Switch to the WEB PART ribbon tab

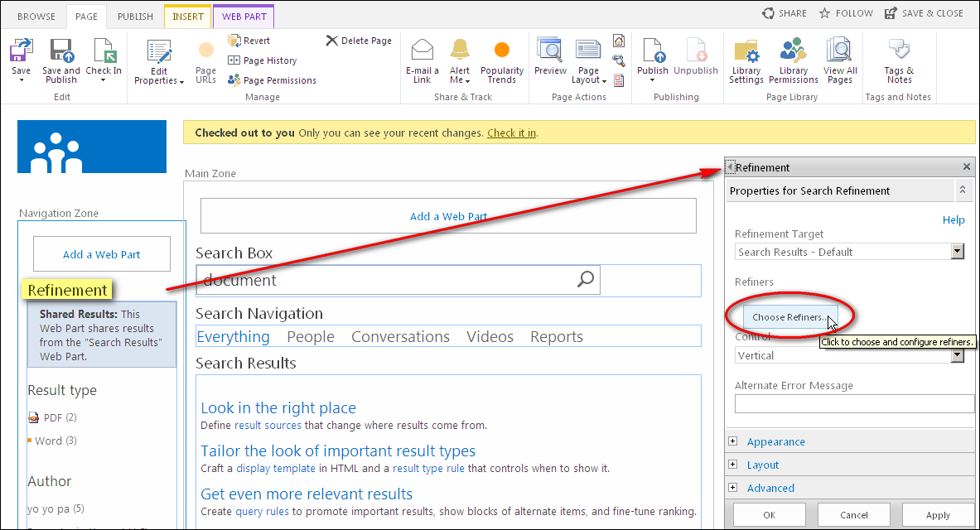point(244,15)
